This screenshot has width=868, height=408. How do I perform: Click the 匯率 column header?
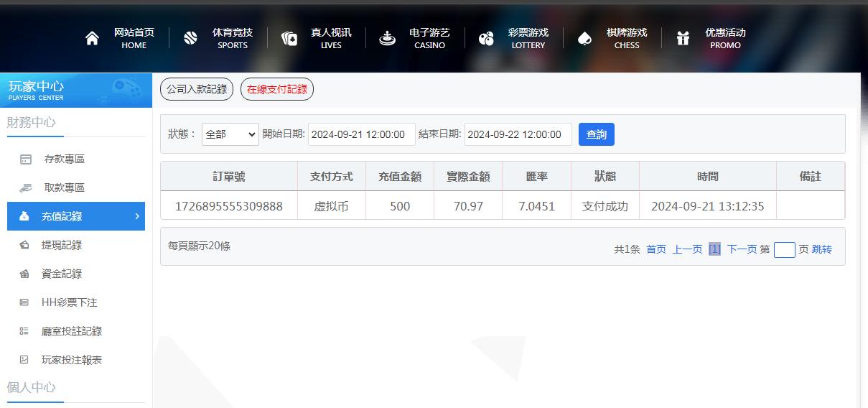coord(536,176)
